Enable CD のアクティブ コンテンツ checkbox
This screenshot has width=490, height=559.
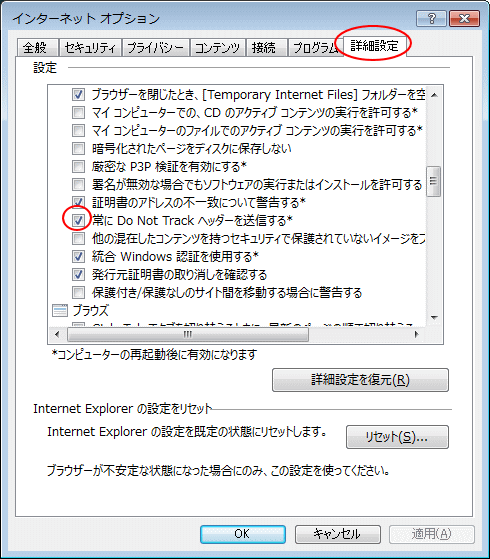78,113
